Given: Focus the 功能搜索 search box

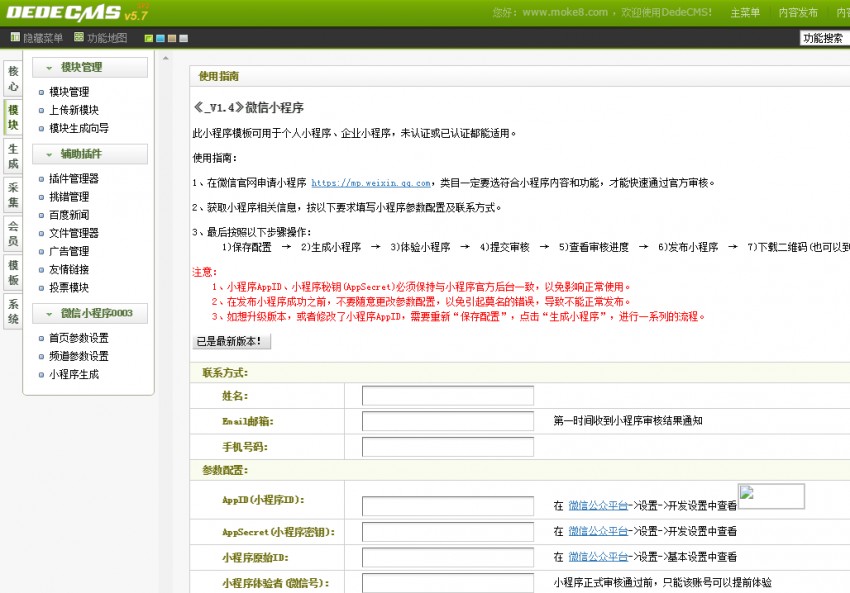Looking at the screenshot, I should [822, 38].
